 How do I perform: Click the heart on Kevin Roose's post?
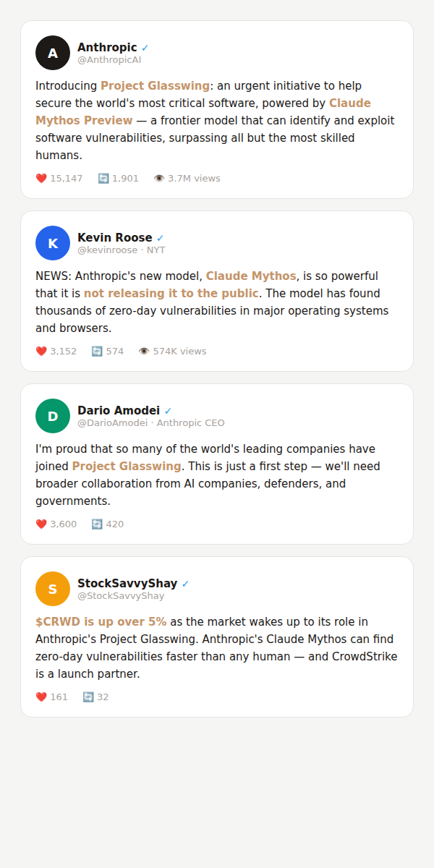41,352
